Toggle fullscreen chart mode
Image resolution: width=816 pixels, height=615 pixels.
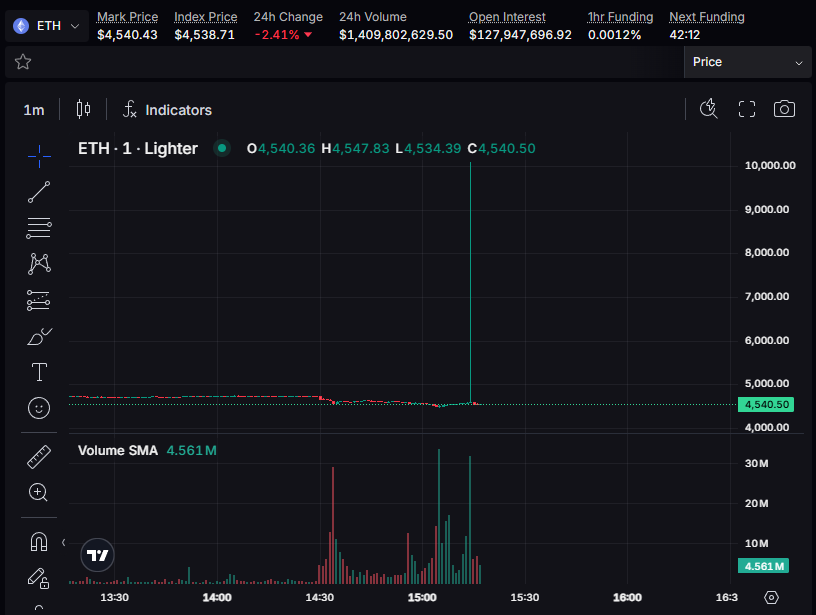point(747,109)
